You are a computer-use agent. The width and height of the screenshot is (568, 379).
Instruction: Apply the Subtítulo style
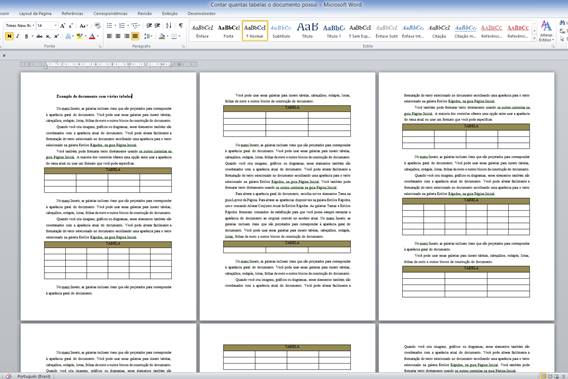(x=281, y=31)
